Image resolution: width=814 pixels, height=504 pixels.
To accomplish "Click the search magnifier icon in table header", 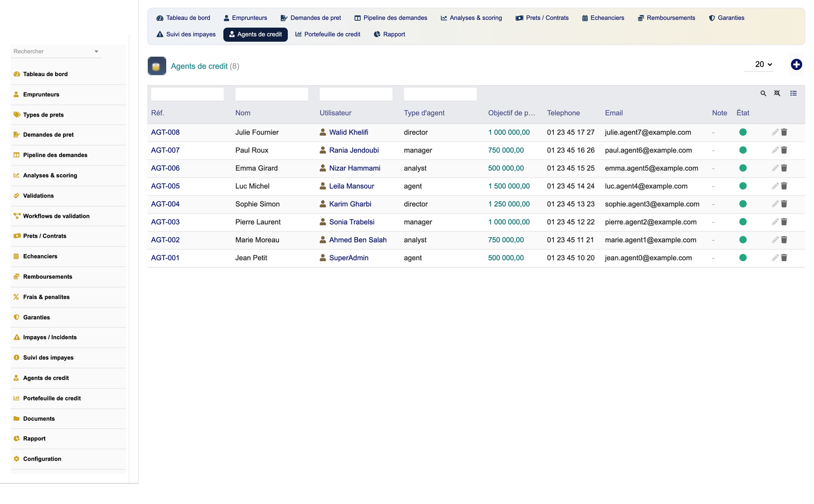I will (x=763, y=93).
